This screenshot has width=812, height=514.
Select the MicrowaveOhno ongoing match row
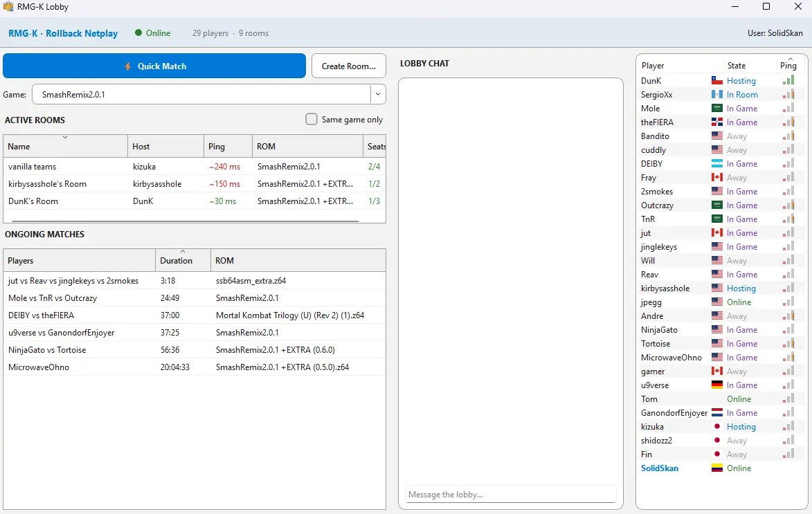point(195,367)
